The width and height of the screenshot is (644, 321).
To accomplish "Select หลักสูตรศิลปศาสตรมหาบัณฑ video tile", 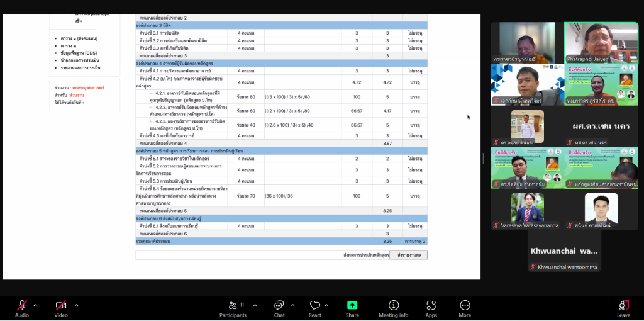I will (x=601, y=168).
